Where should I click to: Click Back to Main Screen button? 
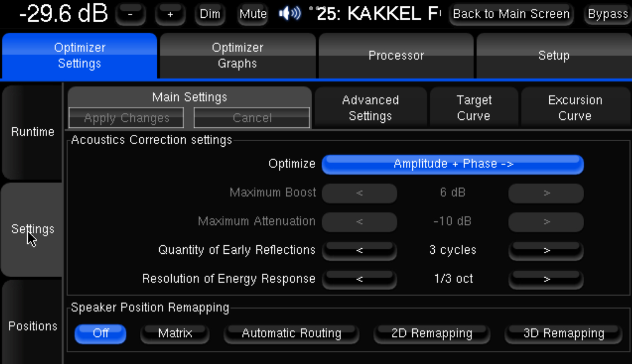[x=511, y=14]
